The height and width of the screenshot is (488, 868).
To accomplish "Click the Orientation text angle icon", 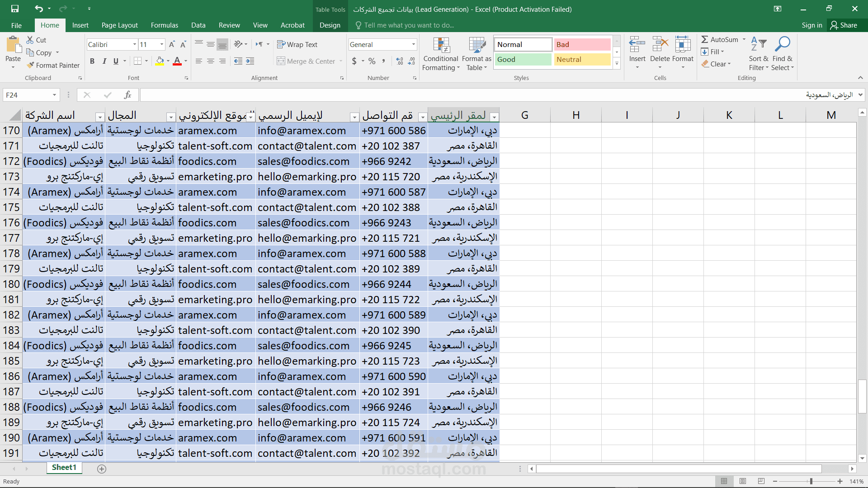I will tap(238, 44).
